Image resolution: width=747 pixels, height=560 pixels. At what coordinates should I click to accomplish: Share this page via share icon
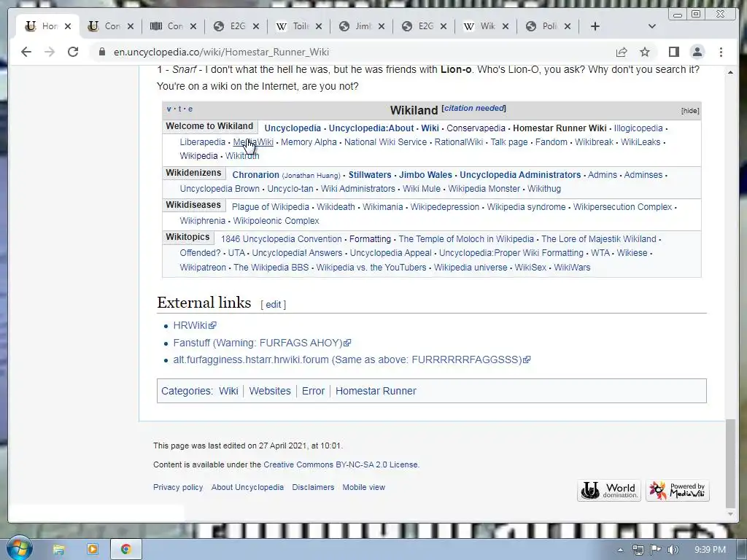[x=622, y=52]
